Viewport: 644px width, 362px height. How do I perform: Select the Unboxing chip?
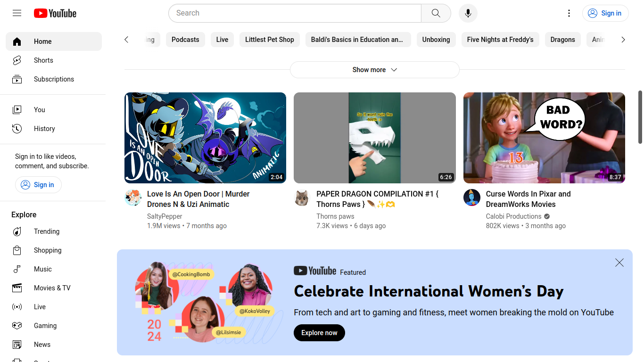point(436,40)
